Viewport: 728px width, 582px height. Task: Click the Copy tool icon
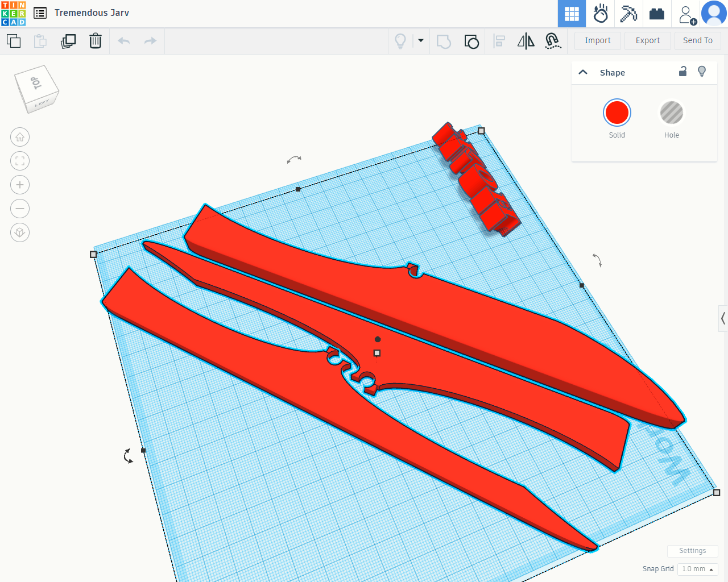coord(14,41)
